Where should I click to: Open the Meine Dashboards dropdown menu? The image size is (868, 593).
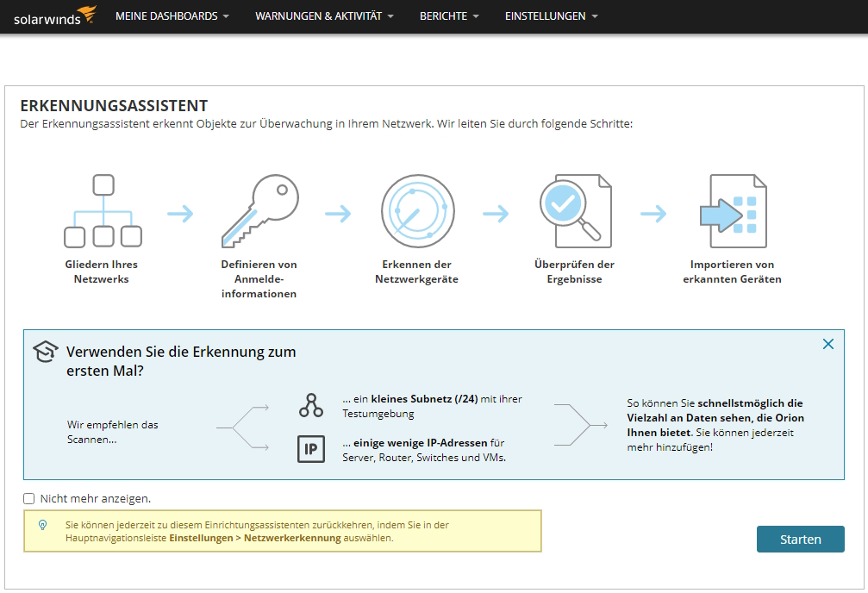pos(172,16)
